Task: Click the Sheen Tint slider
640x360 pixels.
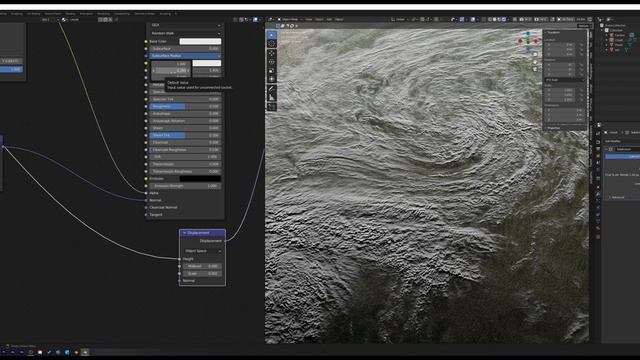Action: click(186, 135)
